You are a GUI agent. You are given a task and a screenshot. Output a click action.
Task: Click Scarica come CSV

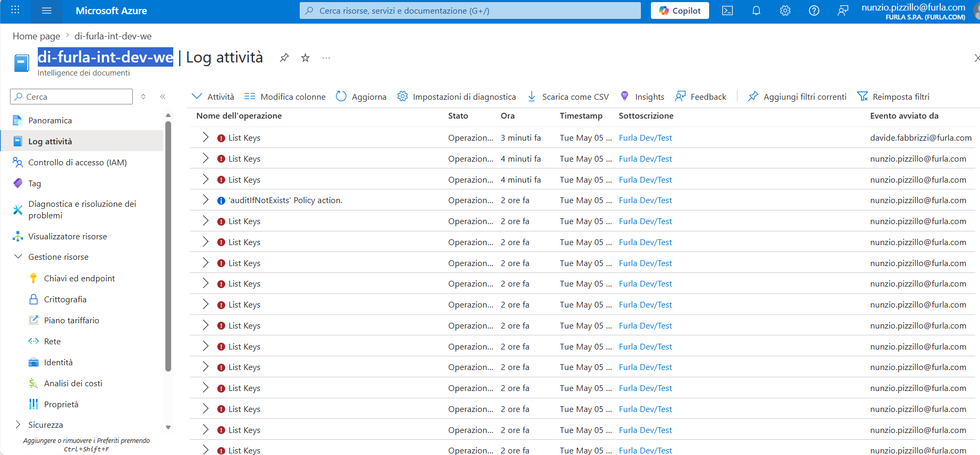(568, 97)
